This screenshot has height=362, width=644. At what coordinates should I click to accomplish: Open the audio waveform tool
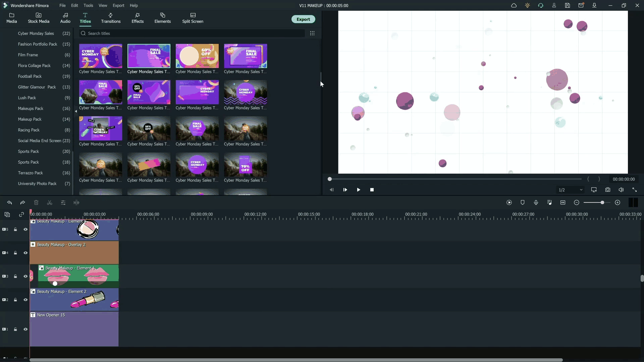pyautogui.click(x=76, y=203)
